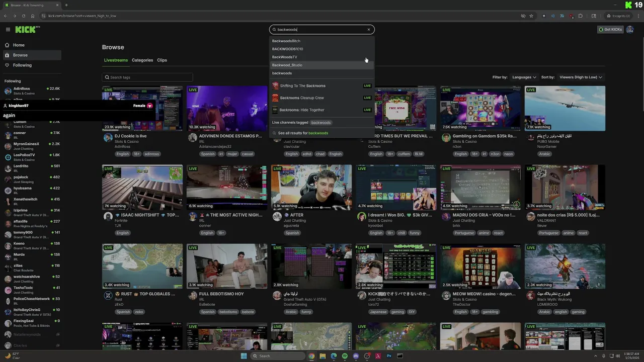Select the BACKWOODS1010 suggestion
The height and width of the screenshot is (362, 644).
pos(322,49)
